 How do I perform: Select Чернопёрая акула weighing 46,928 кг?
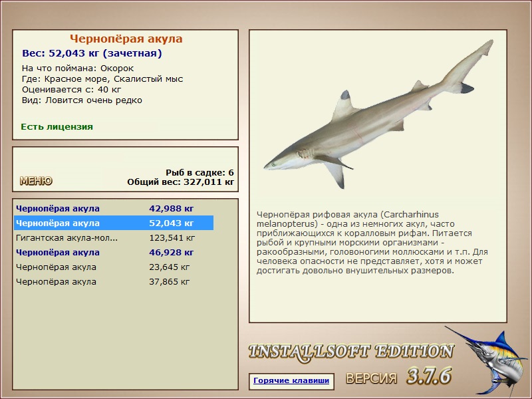(x=114, y=252)
